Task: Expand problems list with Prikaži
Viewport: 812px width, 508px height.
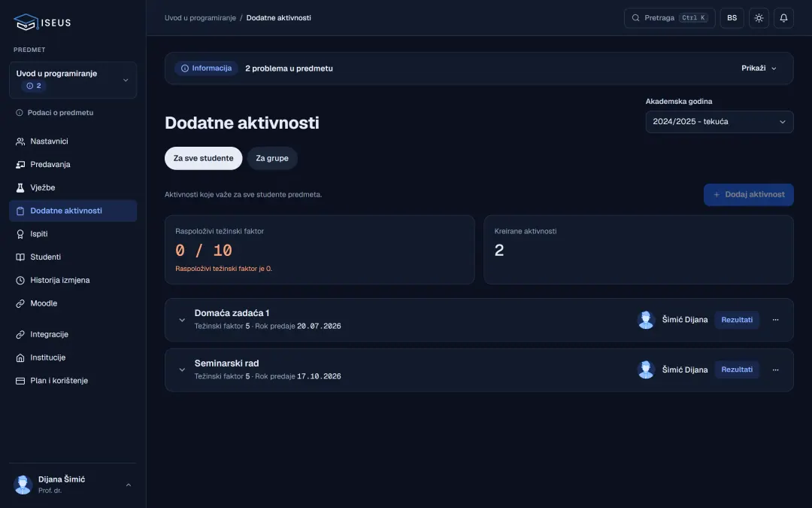Action: click(759, 68)
